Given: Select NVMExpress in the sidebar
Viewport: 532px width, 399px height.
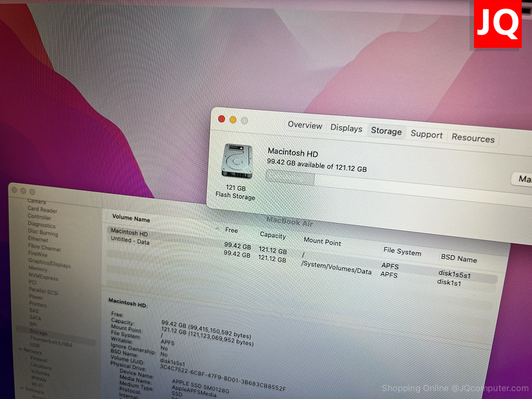Looking at the screenshot, I should point(43,277).
